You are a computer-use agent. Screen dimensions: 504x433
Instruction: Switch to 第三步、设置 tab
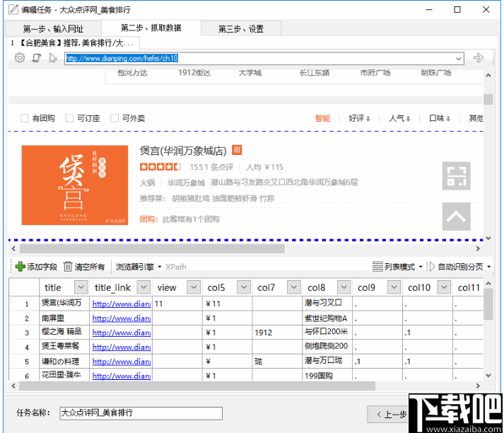pyautogui.click(x=241, y=28)
